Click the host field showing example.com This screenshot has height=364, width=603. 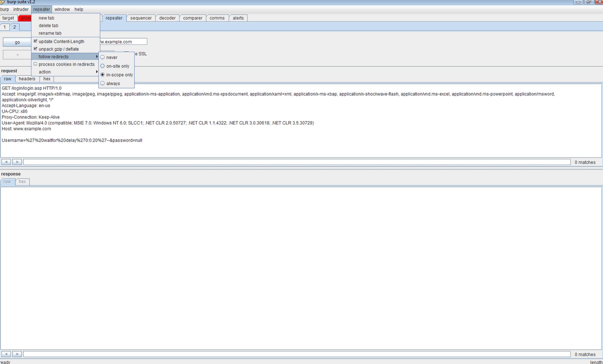pos(123,41)
